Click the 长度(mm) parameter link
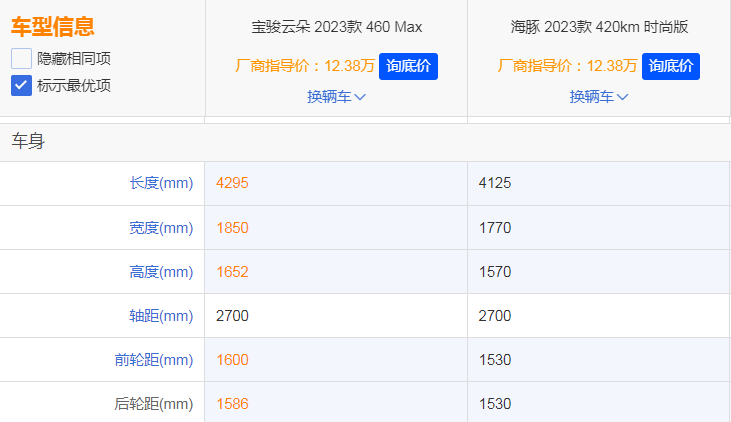731x422 pixels. pyautogui.click(x=161, y=183)
